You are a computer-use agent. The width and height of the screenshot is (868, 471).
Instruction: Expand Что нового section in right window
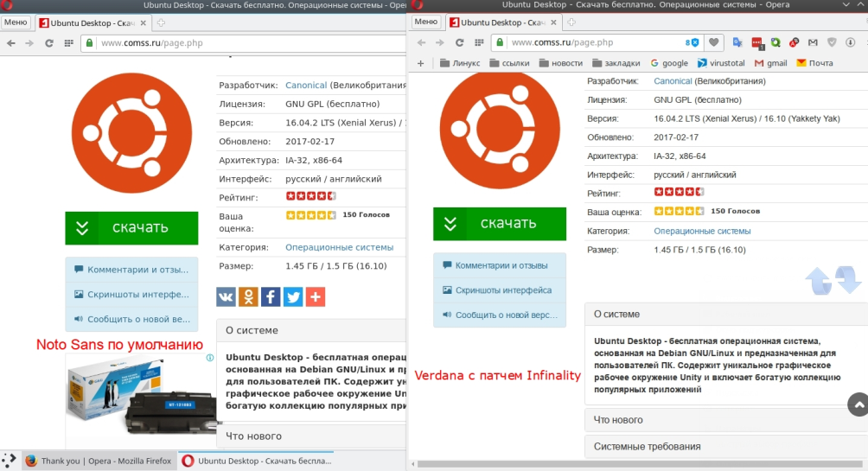coord(726,420)
